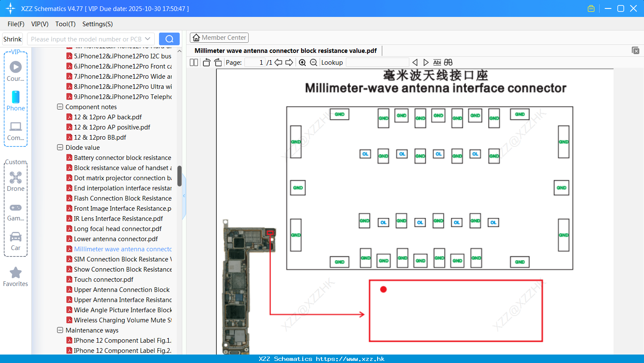Collapse the Maintenance ways group

click(60, 330)
